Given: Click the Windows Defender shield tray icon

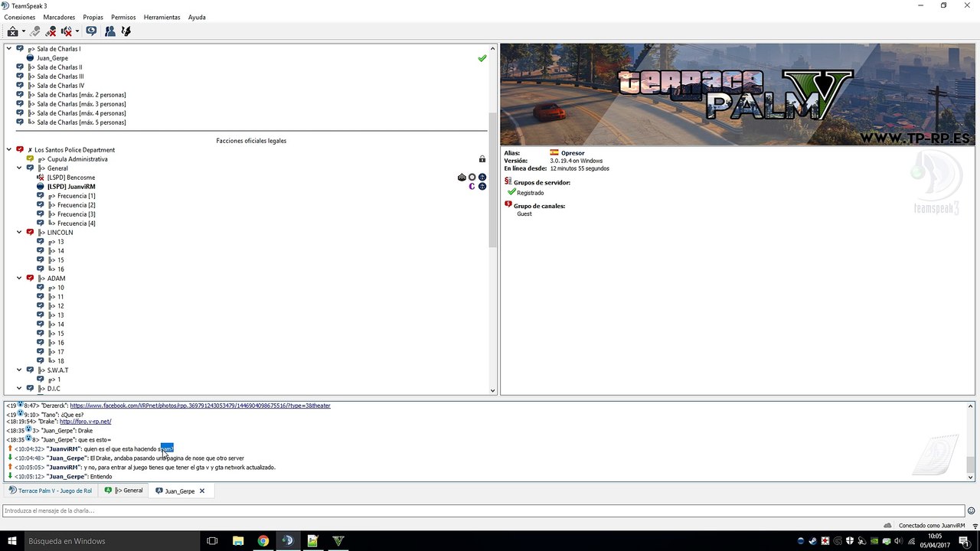Looking at the screenshot, I should (x=850, y=541).
